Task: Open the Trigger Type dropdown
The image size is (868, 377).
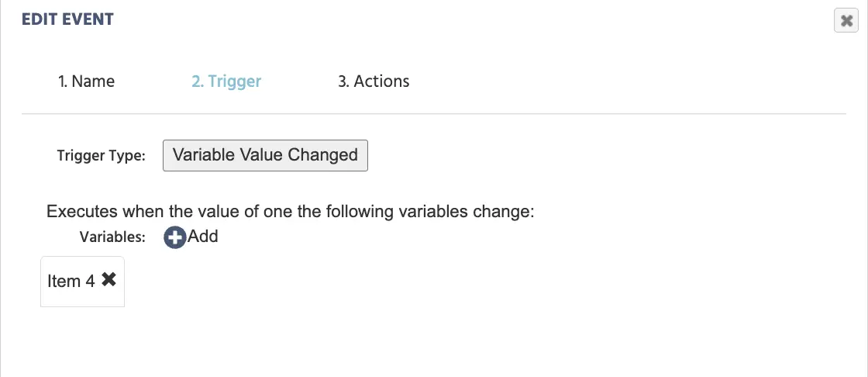Action: [x=265, y=155]
